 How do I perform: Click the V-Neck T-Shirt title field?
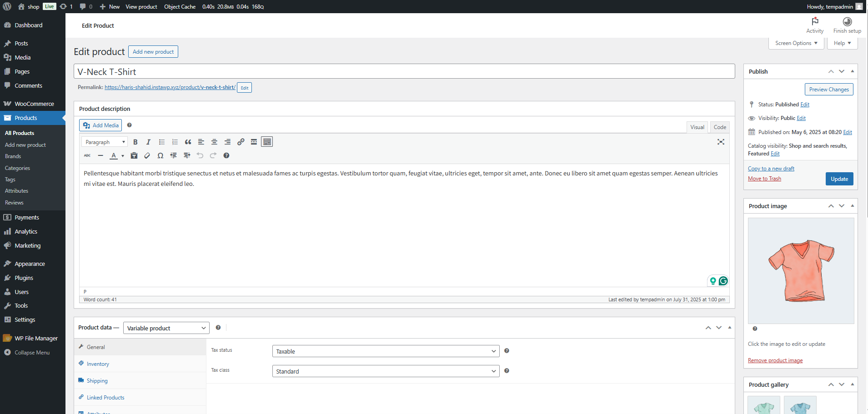(x=404, y=72)
